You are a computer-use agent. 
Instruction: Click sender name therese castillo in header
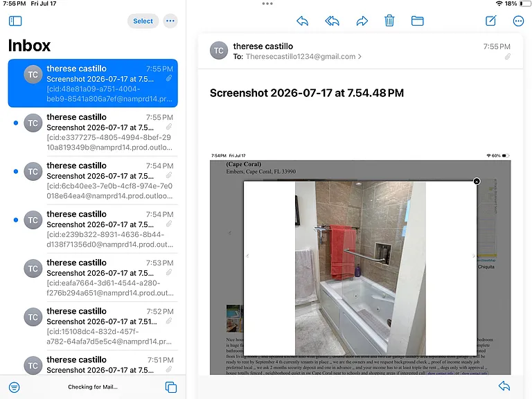pyautogui.click(x=263, y=46)
